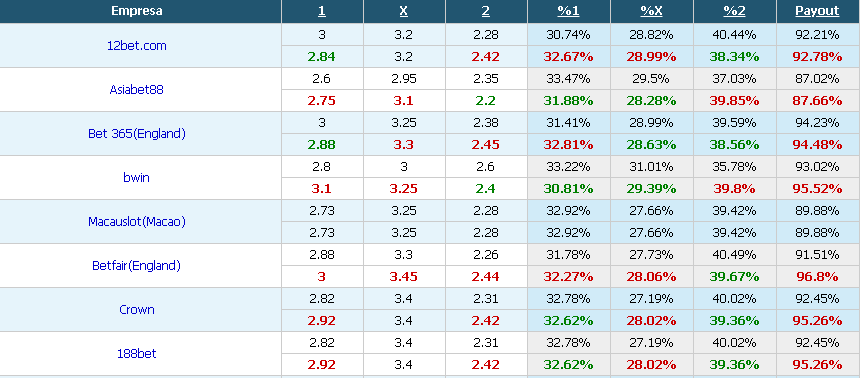Sort by the %1 column header

pos(569,11)
